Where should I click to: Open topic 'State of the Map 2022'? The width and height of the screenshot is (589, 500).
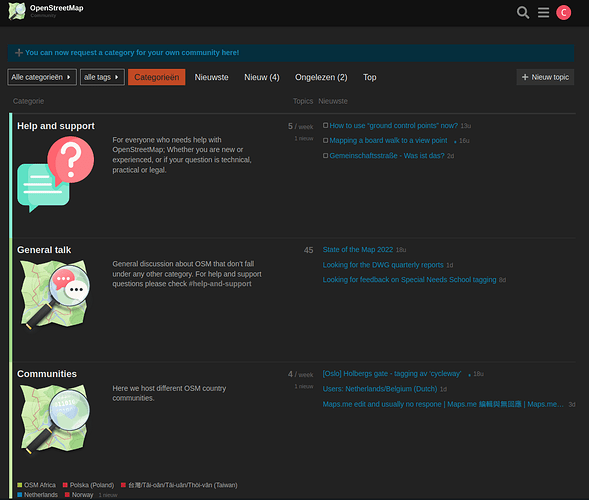click(358, 249)
